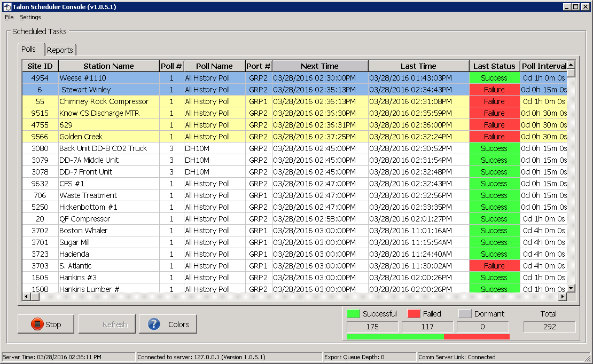Click the vertical scrollbar up arrow
The height and width of the screenshot is (364, 593).
click(571, 65)
